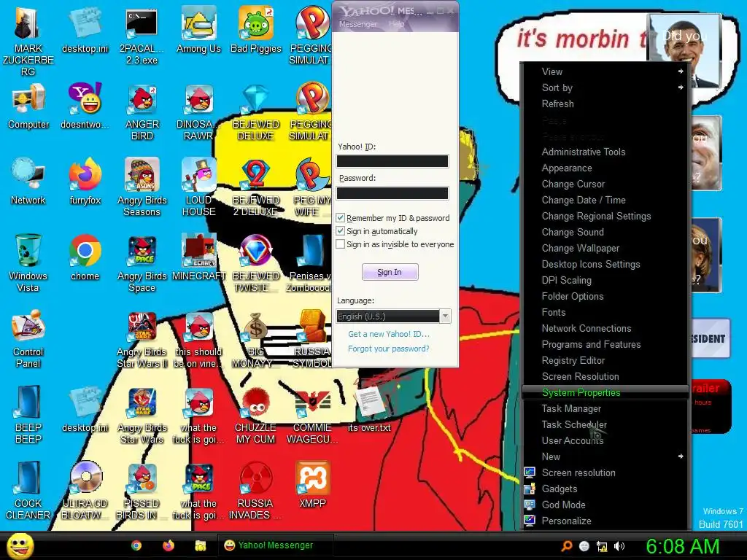Select Administrative Tools menu entry

pyautogui.click(x=605, y=152)
